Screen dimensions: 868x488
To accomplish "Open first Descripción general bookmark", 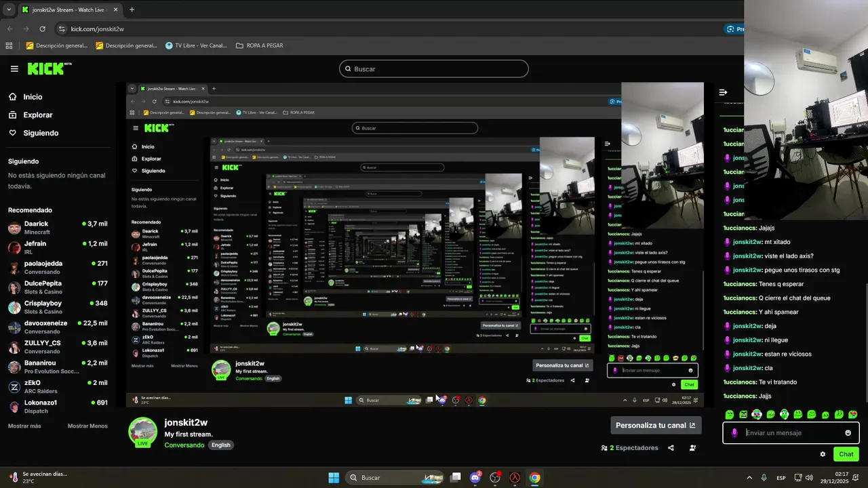I will tap(58, 45).
